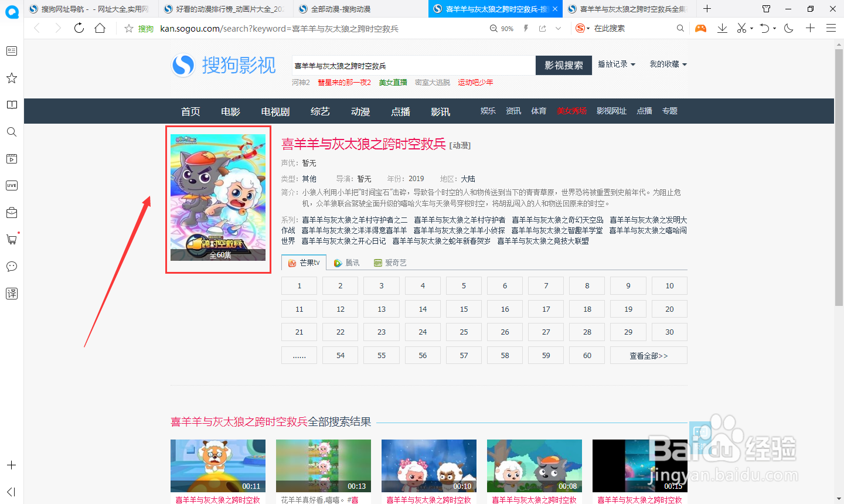Toggle night mode moon icon
The height and width of the screenshot is (504, 844).
[789, 28]
